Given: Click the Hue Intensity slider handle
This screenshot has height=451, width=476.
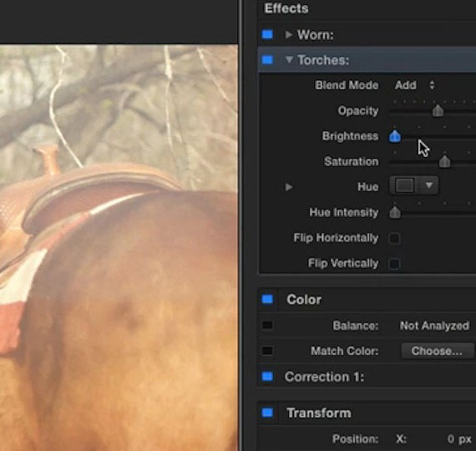Looking at the screenshot, I should tap(395, 212).
